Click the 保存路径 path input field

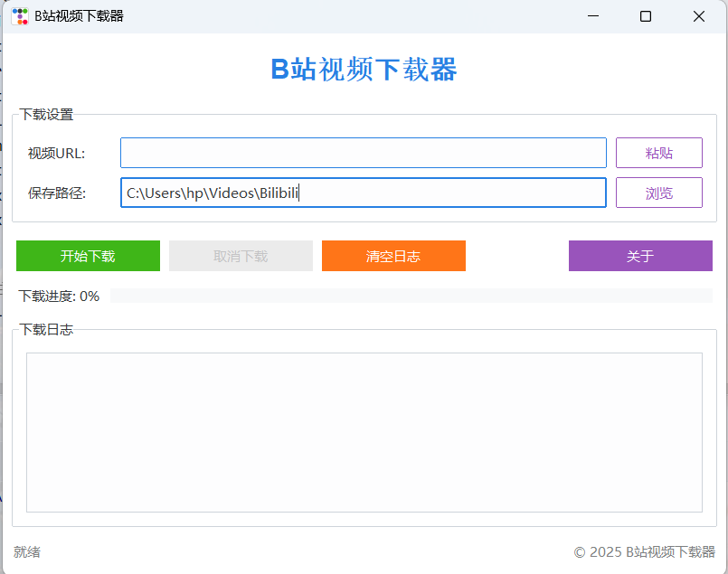click(363, 193)
